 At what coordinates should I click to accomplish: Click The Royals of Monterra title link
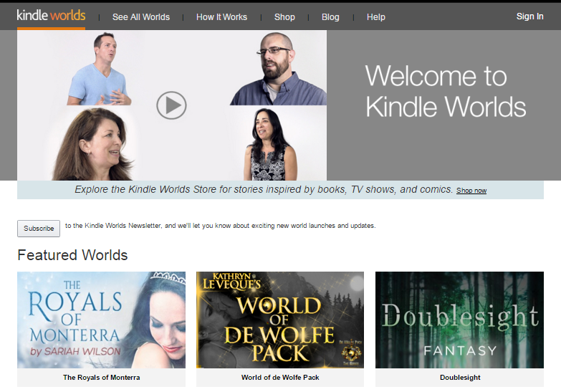[x=101, y=378]
